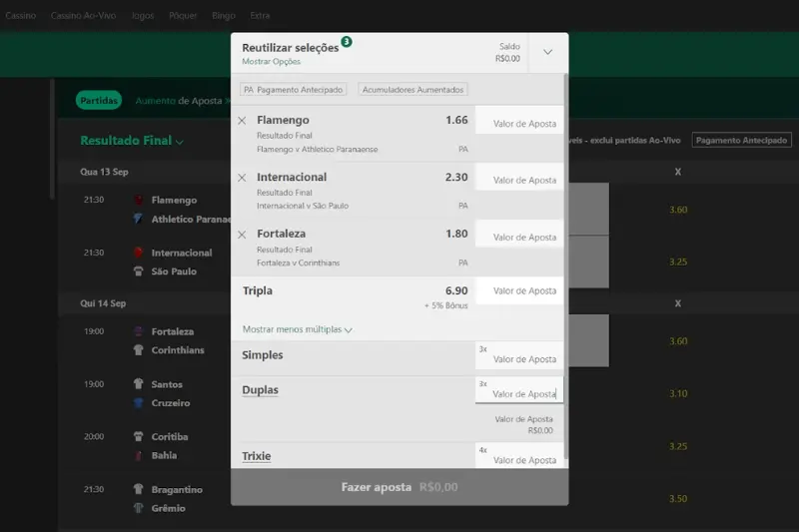The width and height of the screenshot is (799, 532).
Task: Select draw odds 3.10 for Santos match
Action: (678, 393)
